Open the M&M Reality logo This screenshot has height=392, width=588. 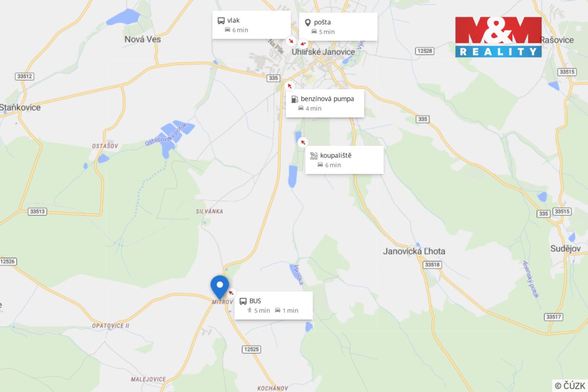pyautogui.click(x=498, y=37)
